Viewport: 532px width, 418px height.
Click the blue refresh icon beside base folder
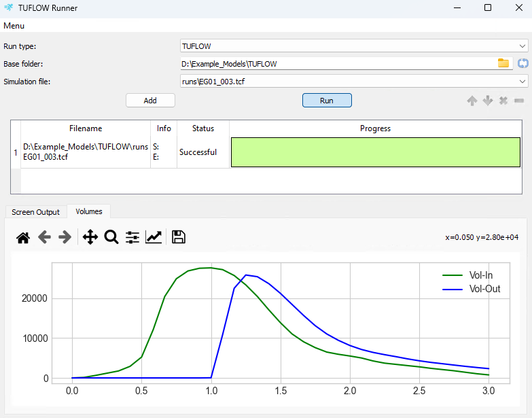(x=522, y=63)
